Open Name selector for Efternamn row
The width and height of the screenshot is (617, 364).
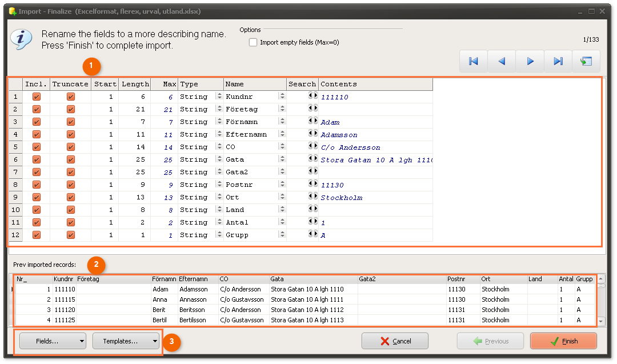pyautogui.click(x=282, y=134)
